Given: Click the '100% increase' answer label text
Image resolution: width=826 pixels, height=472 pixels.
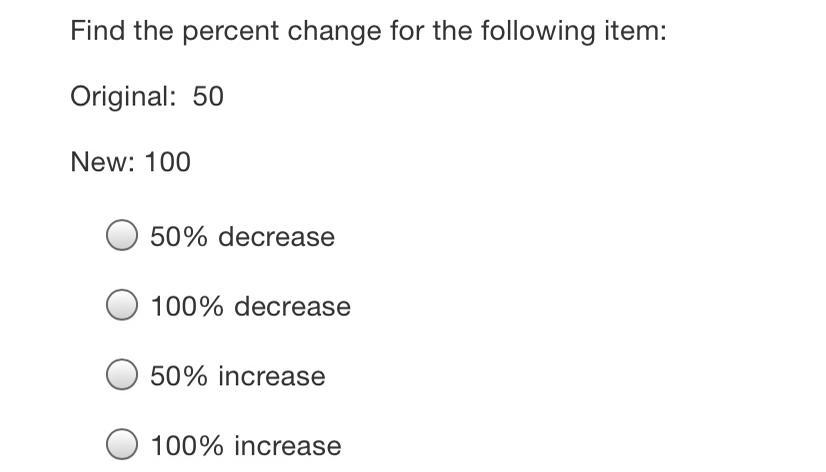Looking at the screenshot, I should (x=245, y=445).
